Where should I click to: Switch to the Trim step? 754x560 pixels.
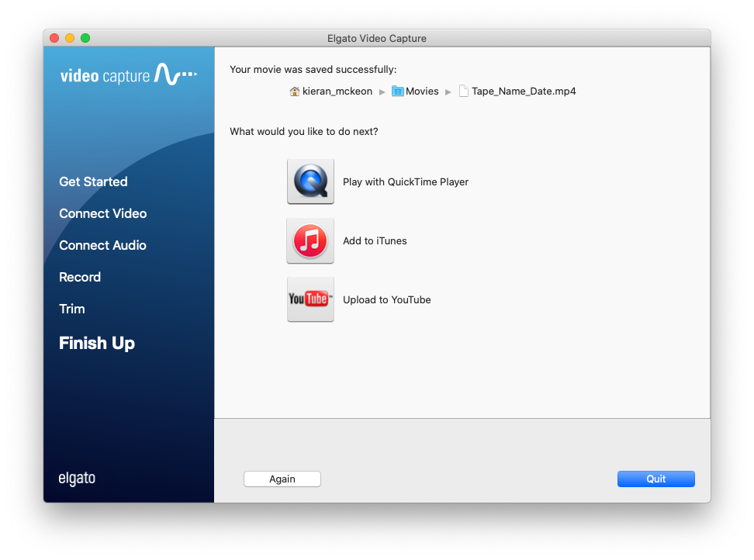pyautogui.click(x=71, y=309)
